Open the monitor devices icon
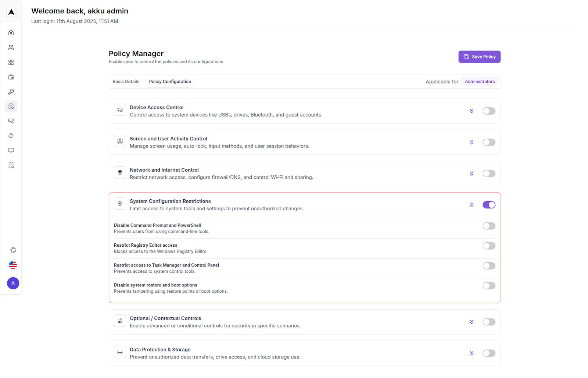 click(x=11, y=150)
